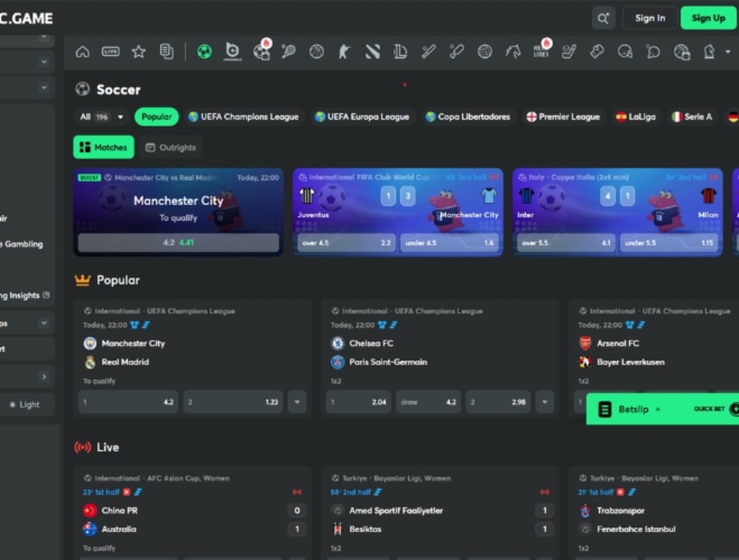Bet Paris Saint-Germain win at 2.98

click(498, 402)
